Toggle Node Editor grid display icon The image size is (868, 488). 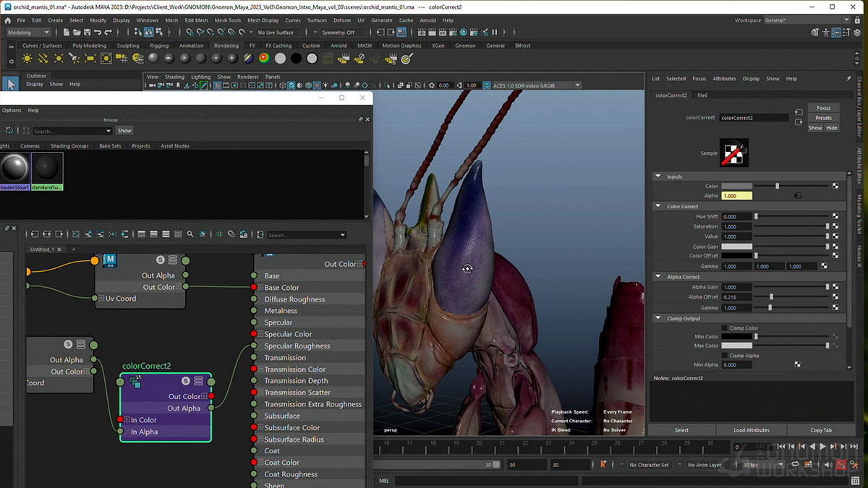(219, 234)
